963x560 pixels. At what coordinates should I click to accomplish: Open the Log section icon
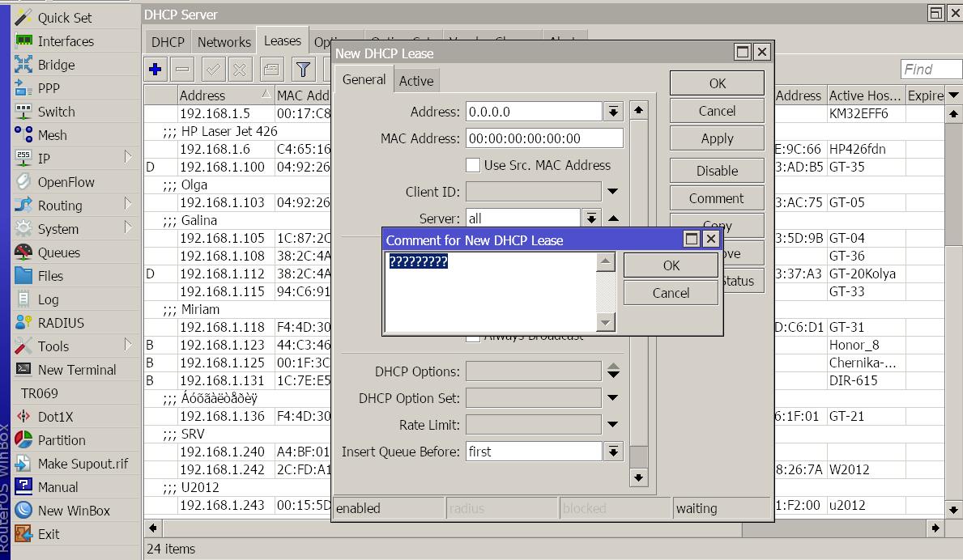click(23, 299)
